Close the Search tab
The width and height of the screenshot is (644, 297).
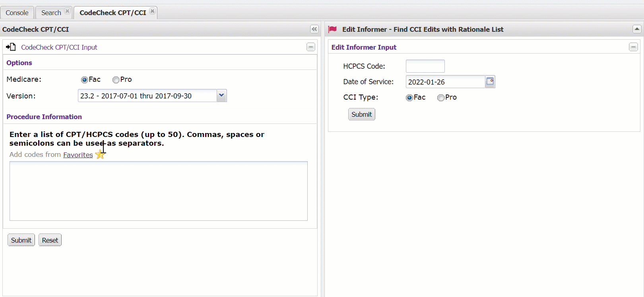[x=67, y=11]
